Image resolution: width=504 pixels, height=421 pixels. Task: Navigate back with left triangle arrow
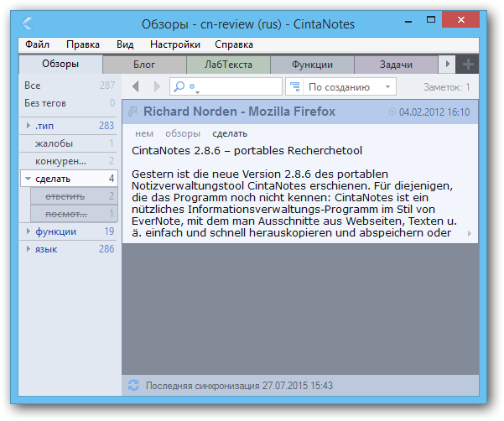pyautogui.click(x=136, y=86)
